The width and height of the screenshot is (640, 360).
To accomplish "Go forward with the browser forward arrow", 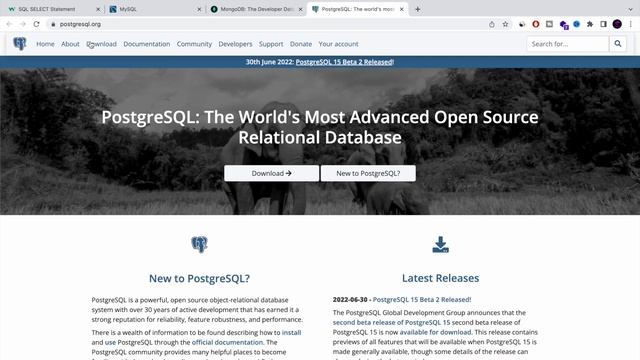I will (x=23, y=24).
